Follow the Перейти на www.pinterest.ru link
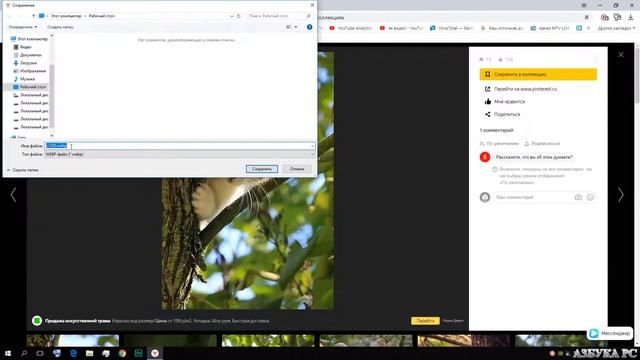 520,89
